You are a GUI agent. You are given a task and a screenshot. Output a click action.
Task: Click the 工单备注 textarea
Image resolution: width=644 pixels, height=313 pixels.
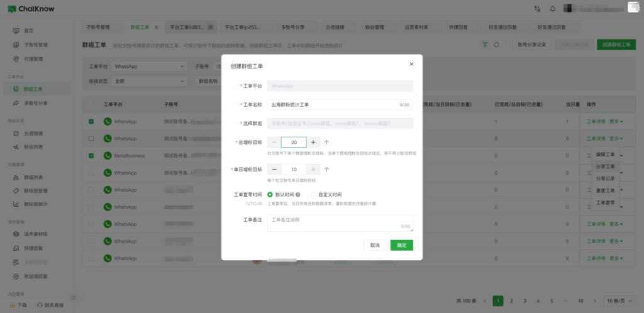pyautogui.click(x=340, y=223)
